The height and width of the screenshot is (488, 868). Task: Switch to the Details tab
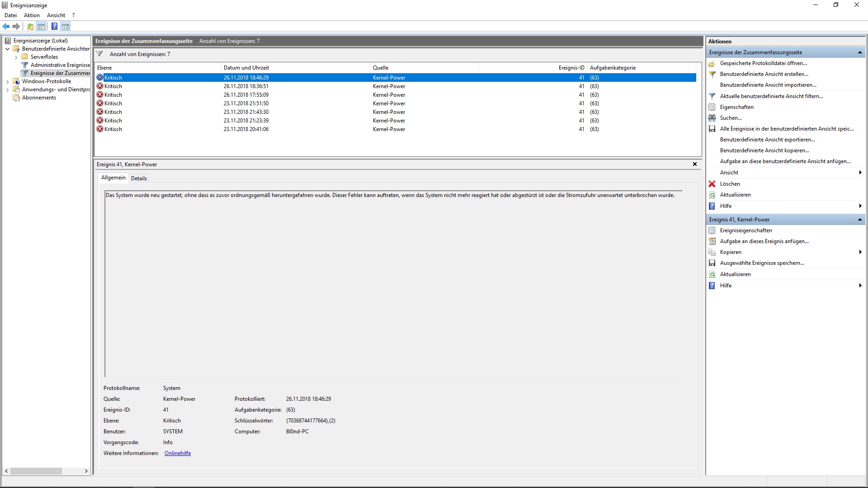coord(139,178)
